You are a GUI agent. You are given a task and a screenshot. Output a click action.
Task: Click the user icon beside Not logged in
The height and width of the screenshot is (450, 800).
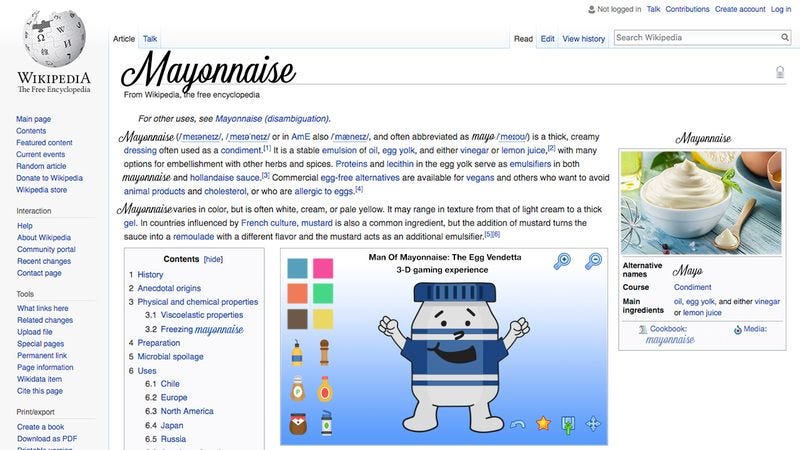tap(591, 9)
